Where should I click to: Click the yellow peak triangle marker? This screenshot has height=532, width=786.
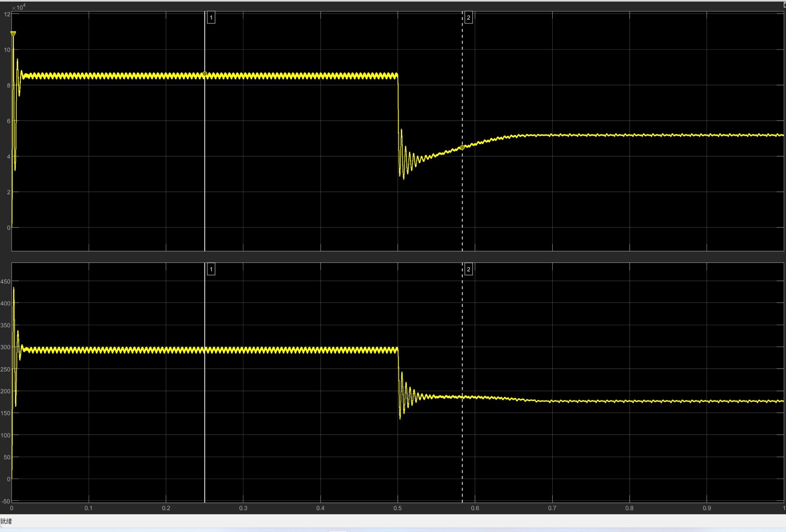click(13, 34)
